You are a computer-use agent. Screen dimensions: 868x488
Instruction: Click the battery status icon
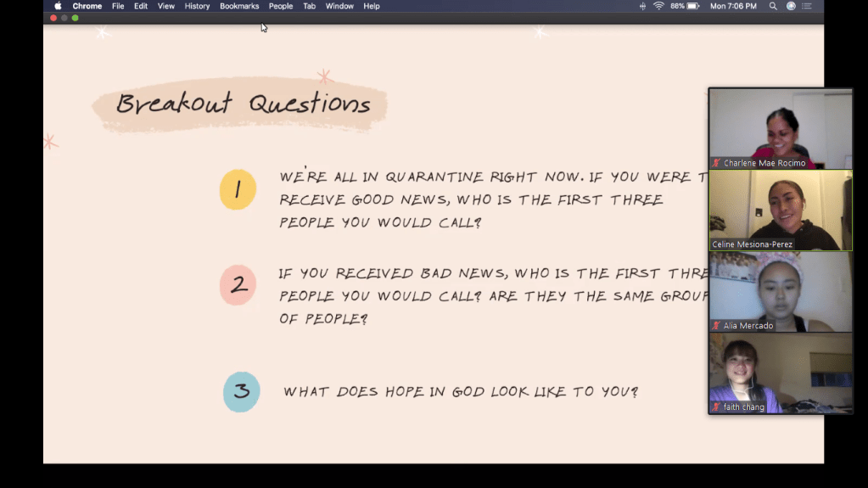tap(692, 6)
